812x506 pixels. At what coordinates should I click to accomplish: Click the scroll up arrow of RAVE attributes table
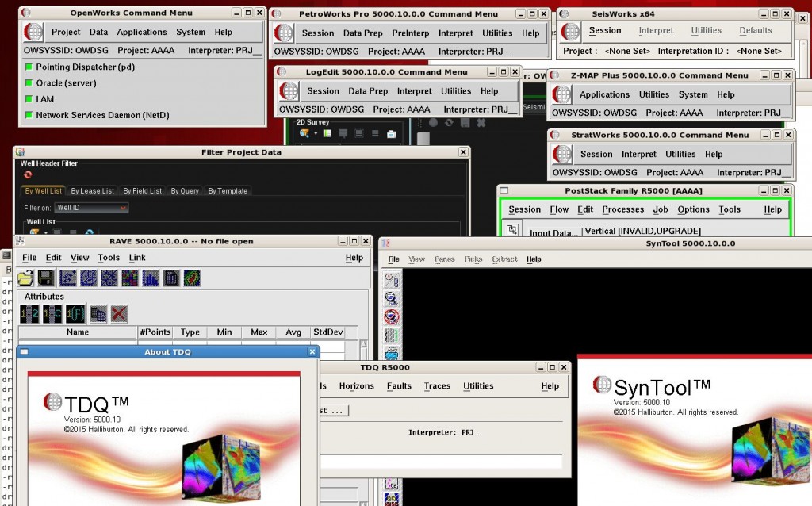363,344
